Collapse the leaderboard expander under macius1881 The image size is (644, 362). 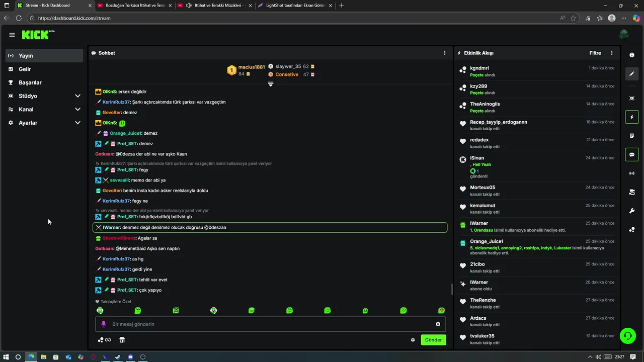click(x=271, y=84)
